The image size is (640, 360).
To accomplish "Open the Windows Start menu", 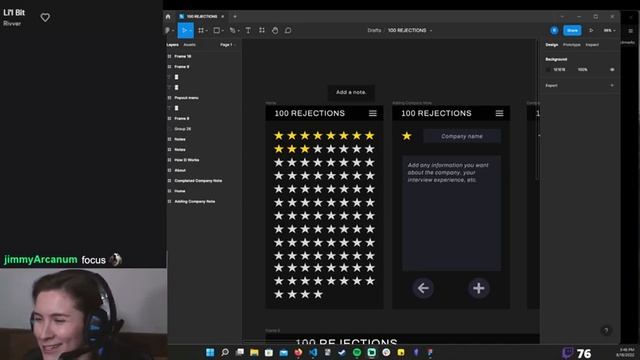I will pos(210,352).
